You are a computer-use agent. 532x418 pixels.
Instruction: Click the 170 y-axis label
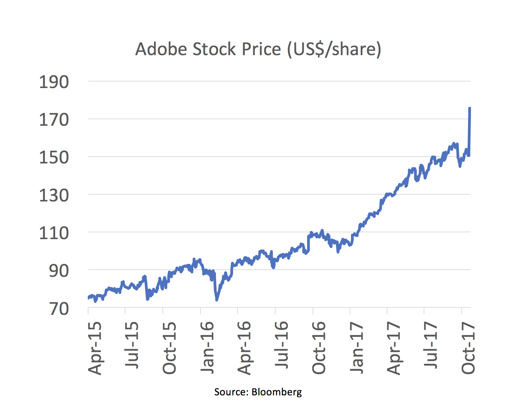point(54,120)
